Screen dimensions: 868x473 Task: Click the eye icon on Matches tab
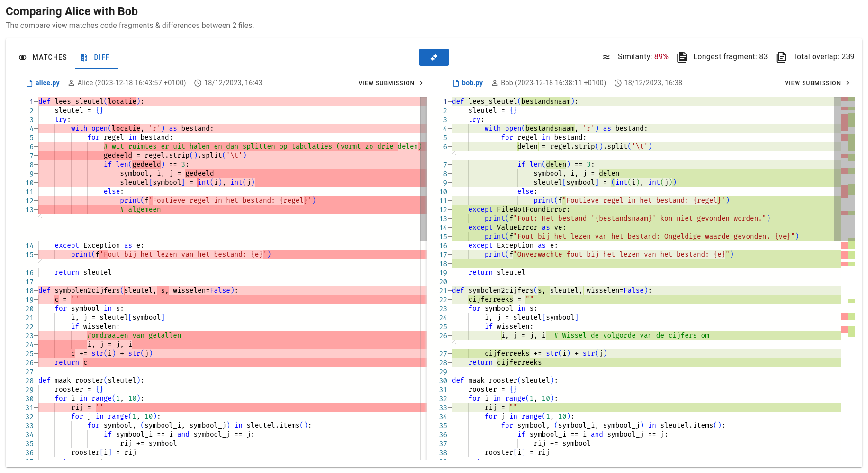(x=23, y=57)
